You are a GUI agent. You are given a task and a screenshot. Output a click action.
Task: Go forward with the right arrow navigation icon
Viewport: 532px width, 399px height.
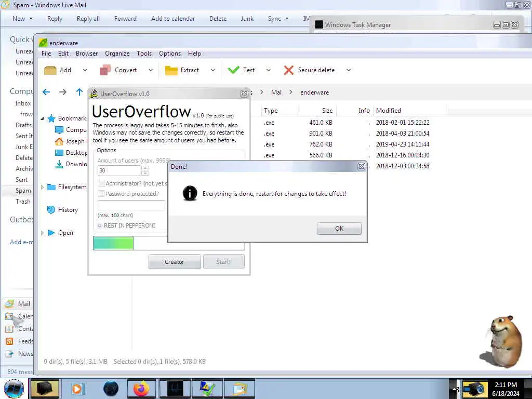pyautogui.click(x=63, y=92)
